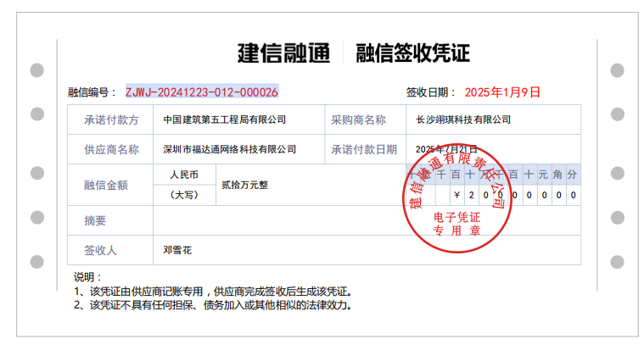The height and width of the screenshot is (350, 644).
Task: Click the 融信编号 label
Action: [92, 92]
